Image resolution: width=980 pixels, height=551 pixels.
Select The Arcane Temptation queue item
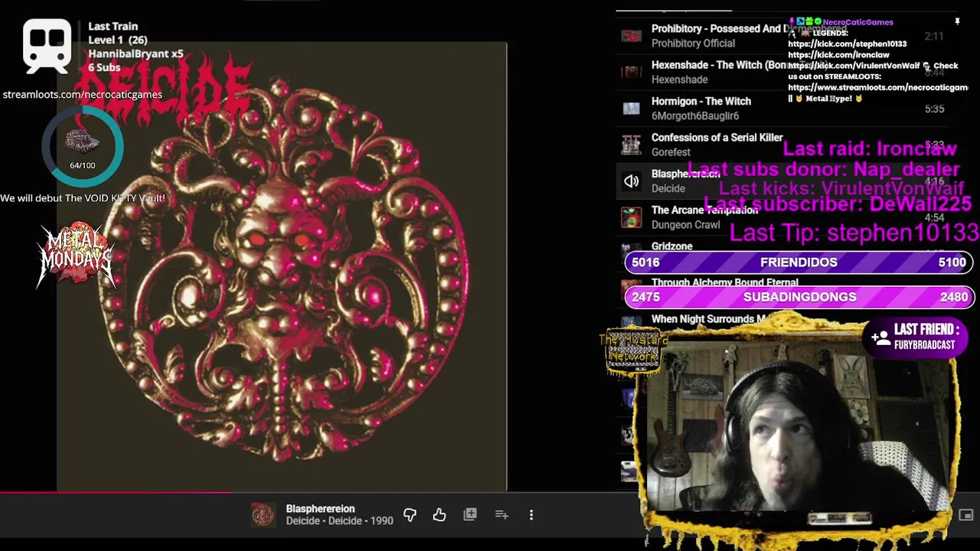[x=782, y=217]
